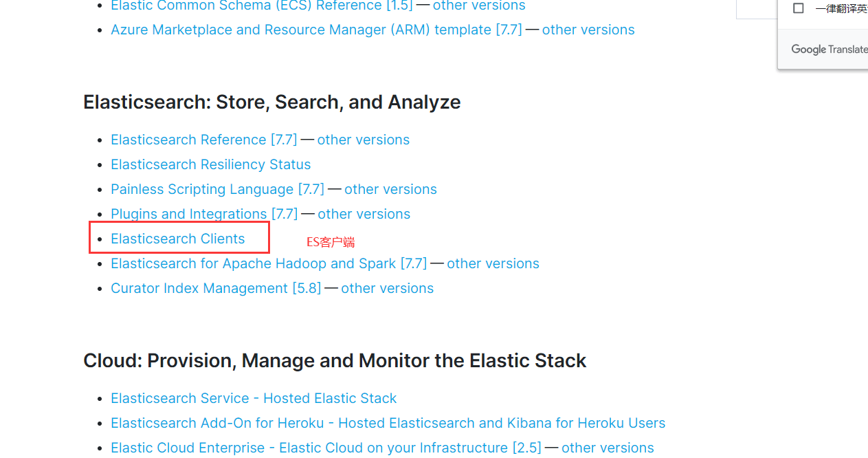
Task: Open Elasticsearch Reference [7.7] documentation
Action: point(203,140)
